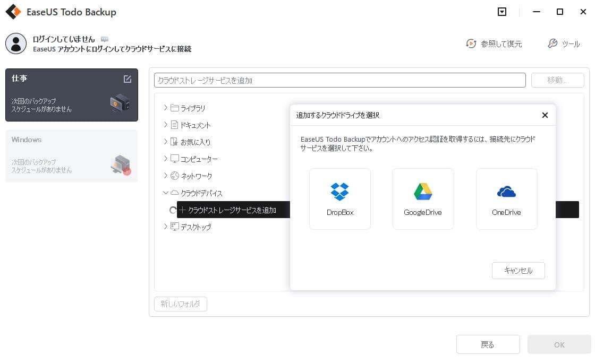Open the title bar feedback dropdown icon
Image resolution: width=595 pixels, height=364 pixels.
click(x=501, y=11)
